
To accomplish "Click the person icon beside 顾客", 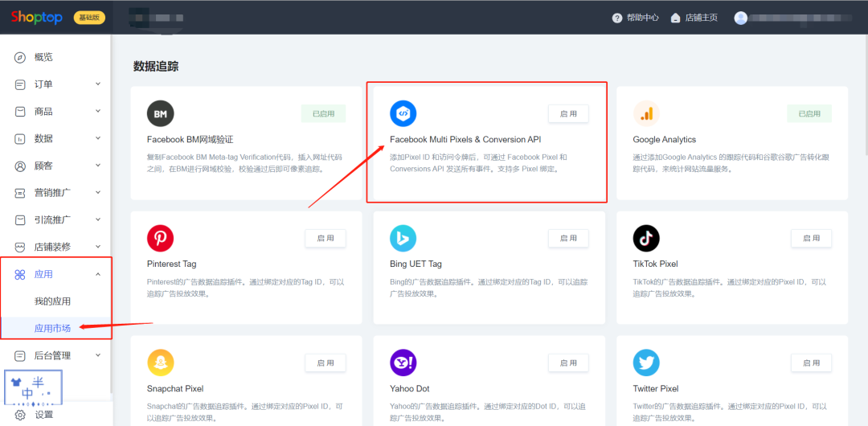I will pos(20,166).
